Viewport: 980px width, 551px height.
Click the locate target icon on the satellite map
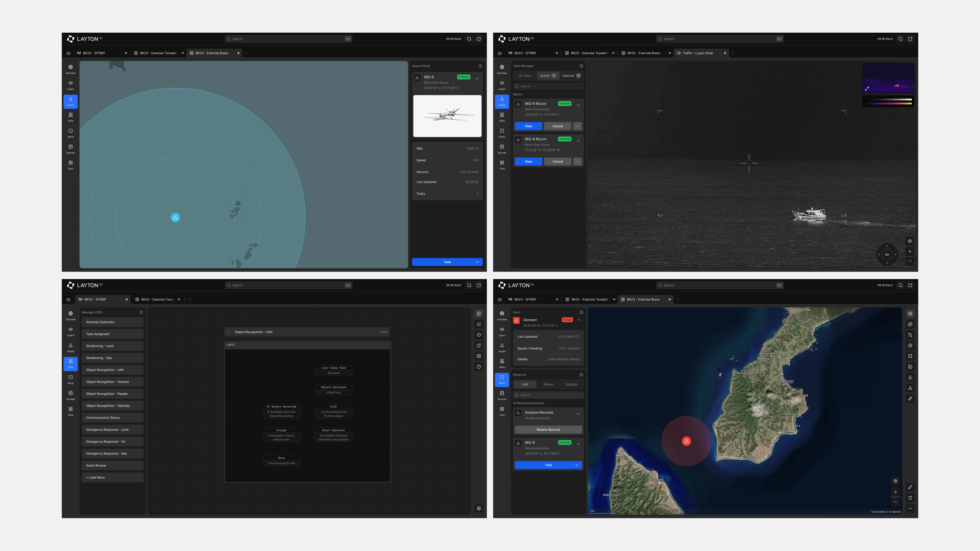coord(895,481)
